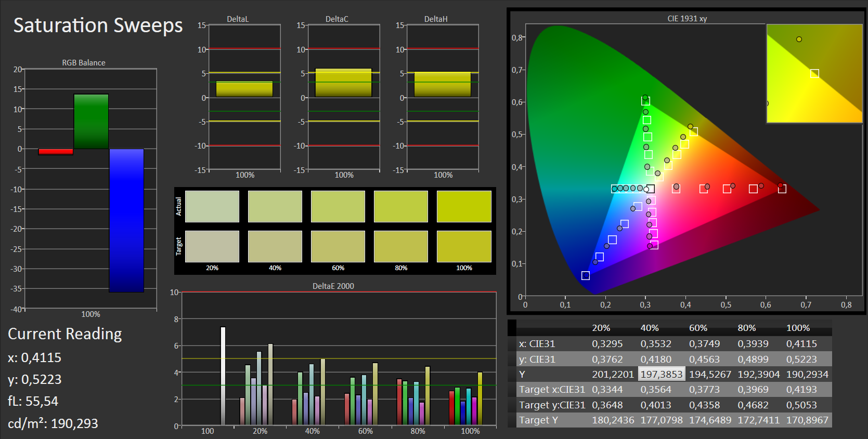The height and width of the screenshot is (439, 868).
Task: Click the fL: 55,54 reading
Action: pos(33,401)
